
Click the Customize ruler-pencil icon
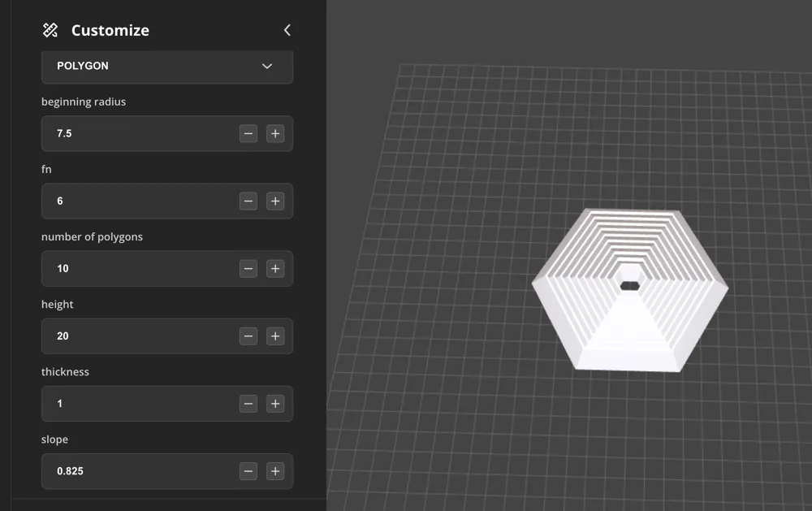tap(50, 30)
